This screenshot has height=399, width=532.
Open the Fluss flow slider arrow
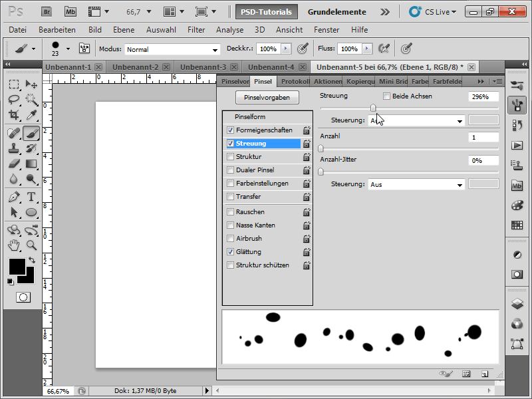pyautogui.click(x=367, y=49)
